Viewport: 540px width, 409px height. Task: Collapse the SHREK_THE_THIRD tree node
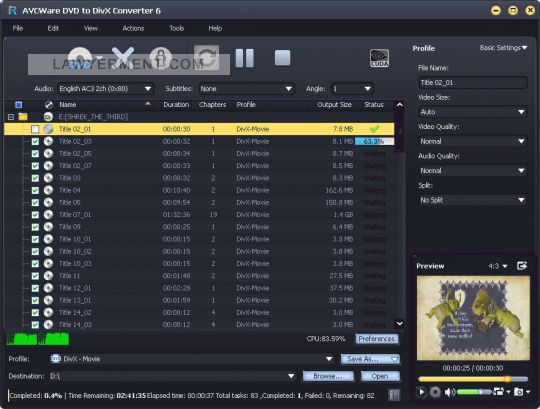[x=11, y=117]
